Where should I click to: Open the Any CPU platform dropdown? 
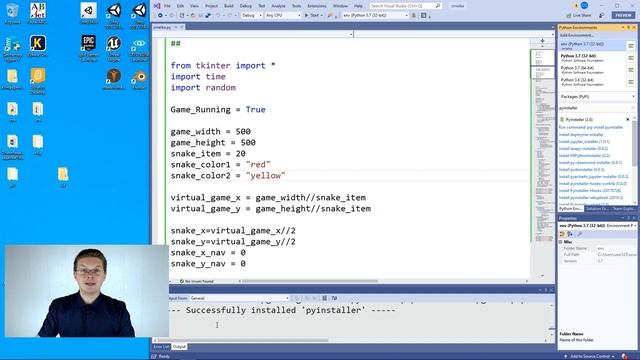pyautogui.click(x=283, y=15)
